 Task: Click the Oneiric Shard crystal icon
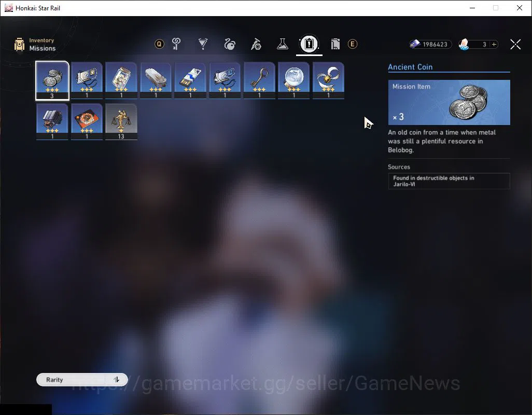click(x=464, y=44)
